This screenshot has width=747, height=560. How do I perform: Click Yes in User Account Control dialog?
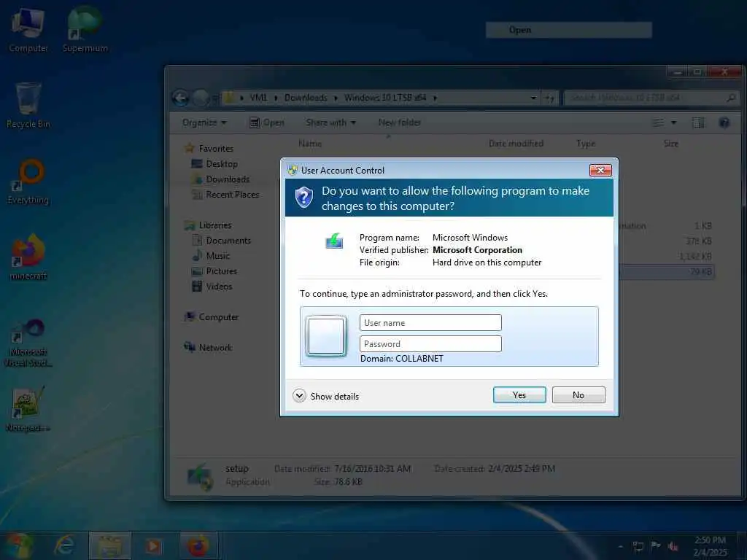(x=519, y=394)
